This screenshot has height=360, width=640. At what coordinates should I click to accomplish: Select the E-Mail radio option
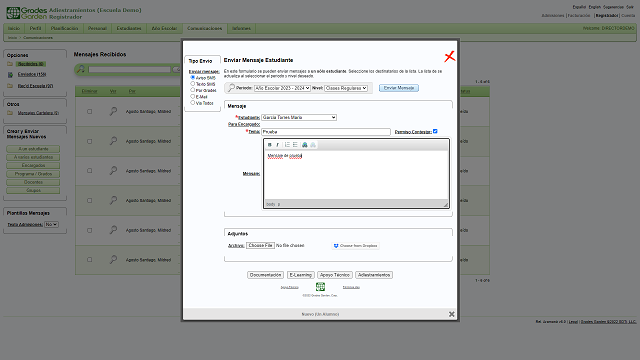coord(193,96)
